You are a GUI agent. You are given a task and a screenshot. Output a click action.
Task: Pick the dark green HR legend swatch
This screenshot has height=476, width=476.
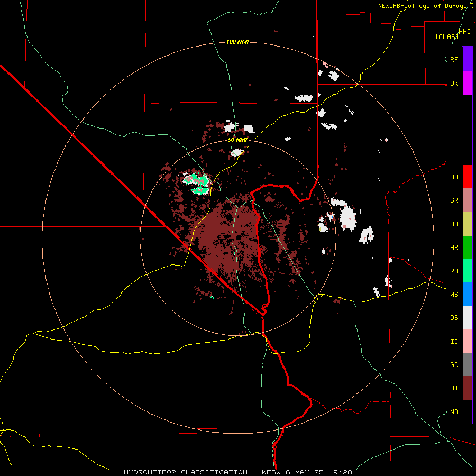click(x=467, y=248)
